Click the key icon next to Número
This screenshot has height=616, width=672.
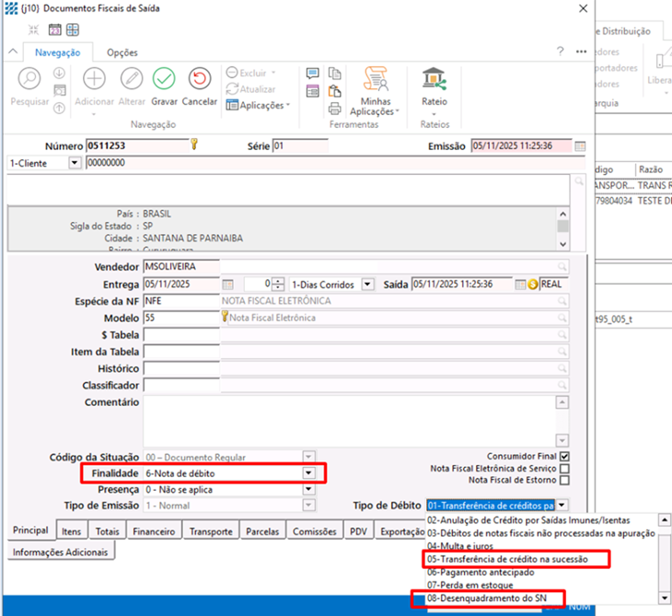click(194, 145)
